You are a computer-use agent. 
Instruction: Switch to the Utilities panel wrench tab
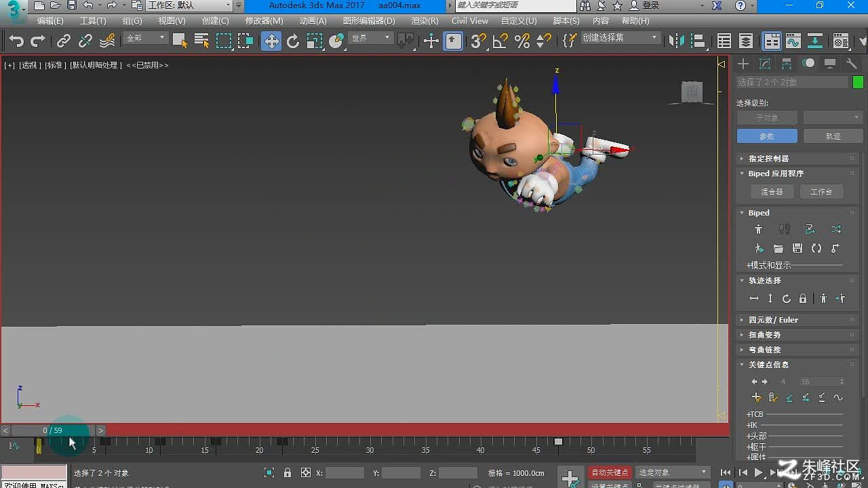pyautogui.click(x=852, y=64)
